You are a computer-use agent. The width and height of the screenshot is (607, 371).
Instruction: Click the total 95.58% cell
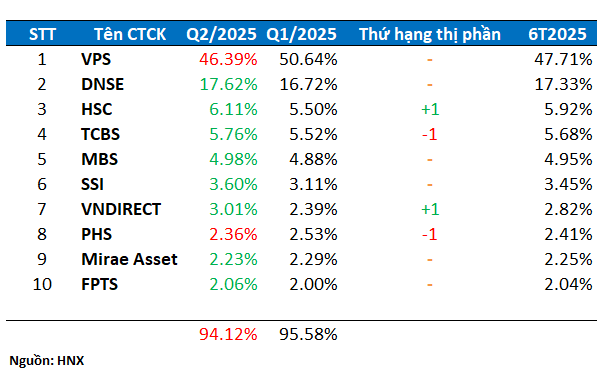coord(309,334)
